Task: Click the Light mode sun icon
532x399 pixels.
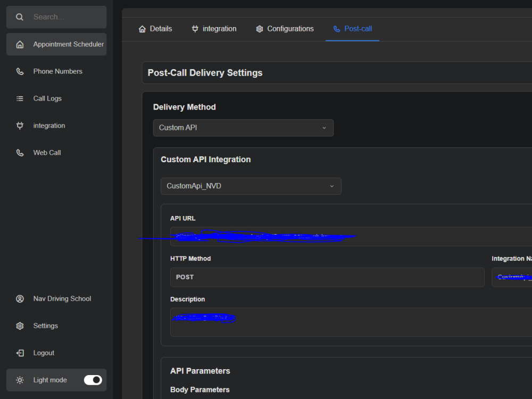Action: (20, 380)
